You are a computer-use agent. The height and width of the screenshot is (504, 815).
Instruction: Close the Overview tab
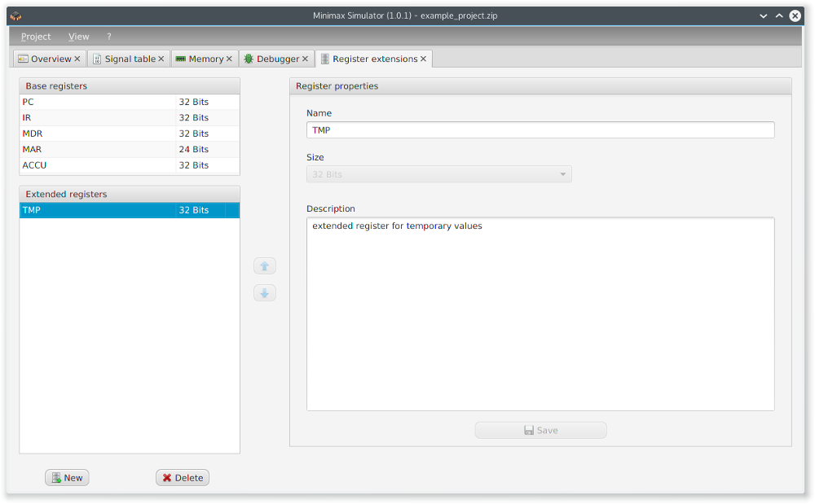click(77, 59)
